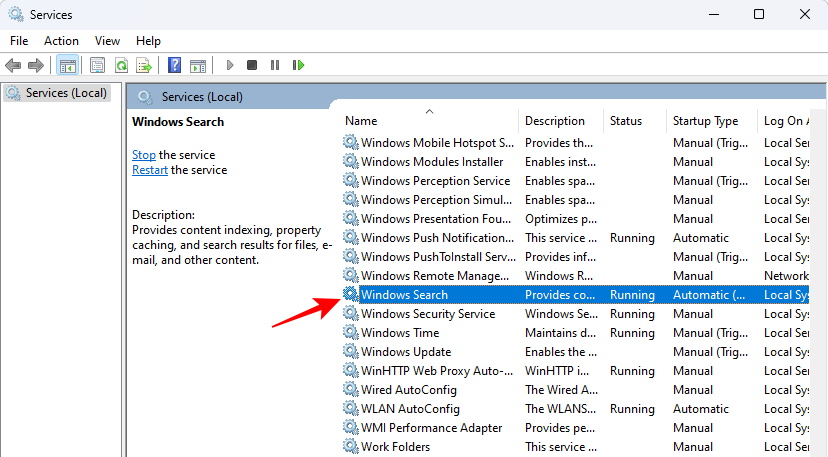Viewport: 828px width, 457px height.
Task: Open the Action menu
Action: [61, 41]
